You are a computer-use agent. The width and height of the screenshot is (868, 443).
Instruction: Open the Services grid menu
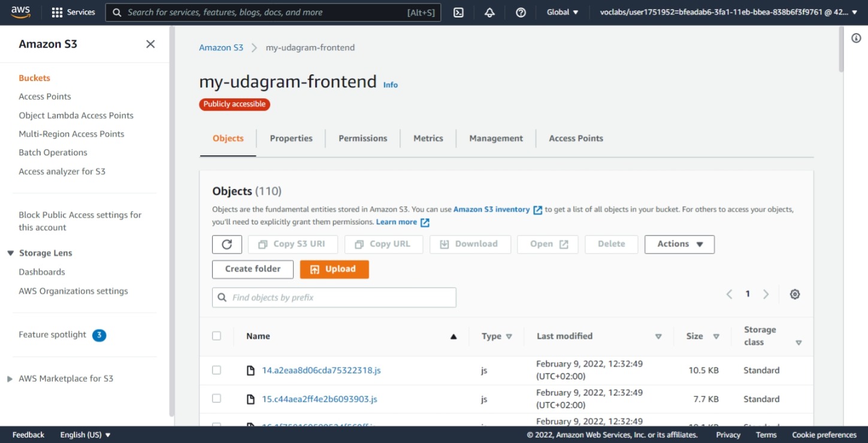pyautogui.click(x=73, y=11)
